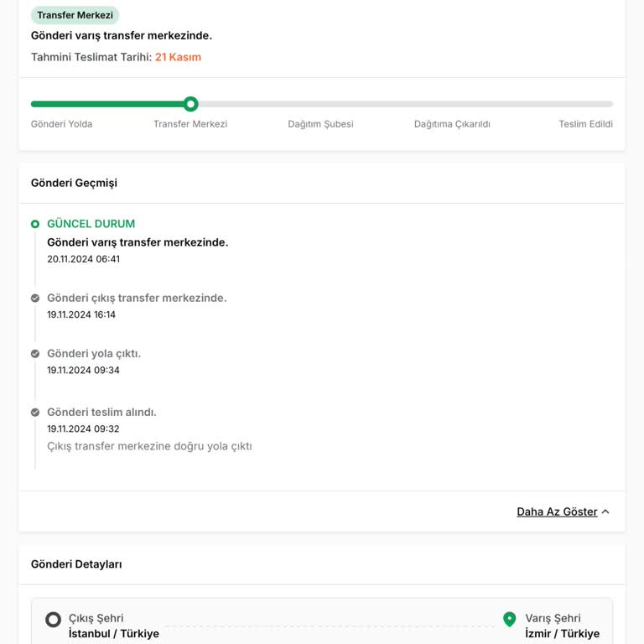644x644 pixels.
Task: Click the progress bar's green position handle
Action: (191, 104)
